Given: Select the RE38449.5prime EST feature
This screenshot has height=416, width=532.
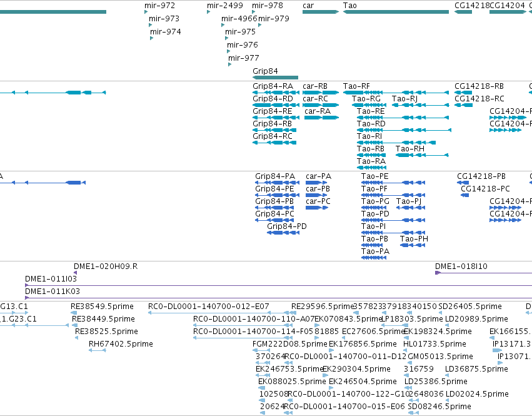Looking at the screenshot, I should click(x=74, y=325).
